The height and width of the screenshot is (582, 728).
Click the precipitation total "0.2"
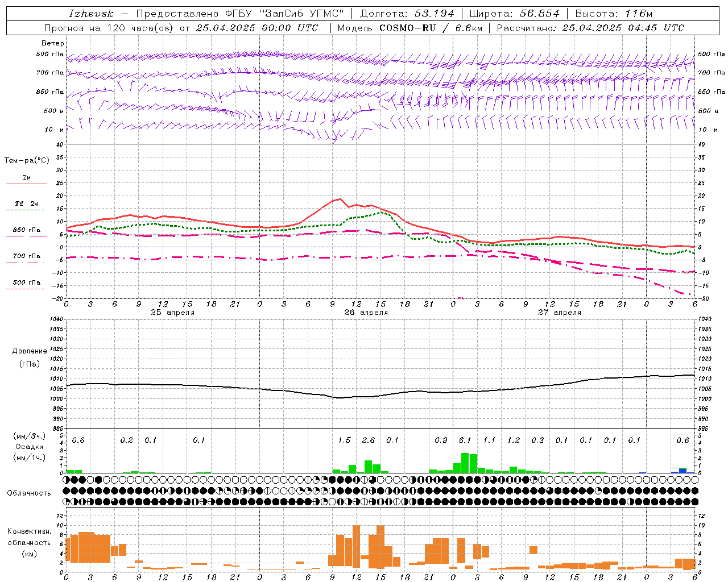click(126, 440)
